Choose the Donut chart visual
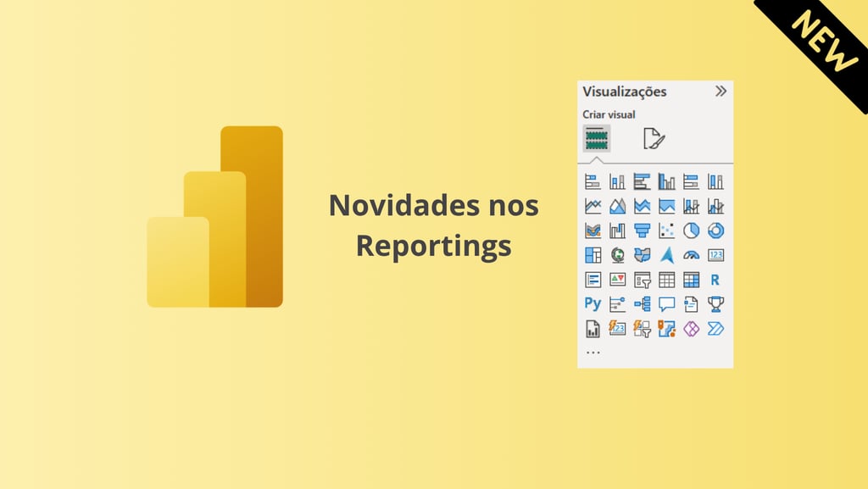 click(x=715, y=231)
